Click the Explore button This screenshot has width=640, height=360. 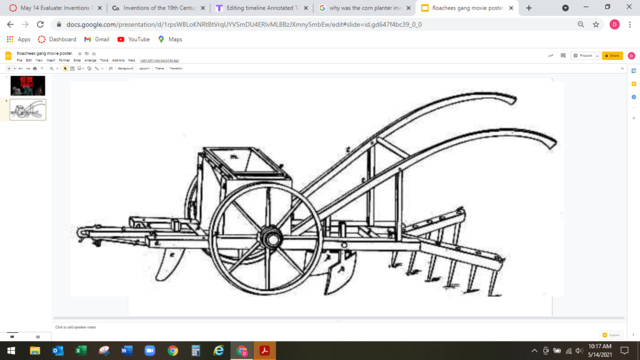pos(611,335)
